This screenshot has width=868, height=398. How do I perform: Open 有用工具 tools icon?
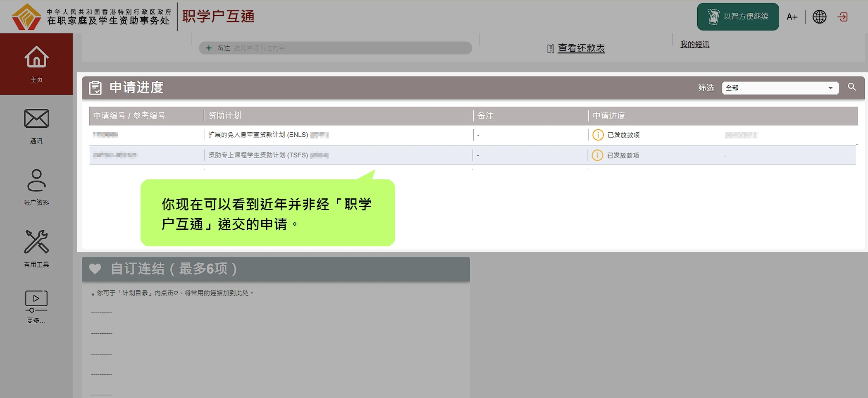(36, 242)
